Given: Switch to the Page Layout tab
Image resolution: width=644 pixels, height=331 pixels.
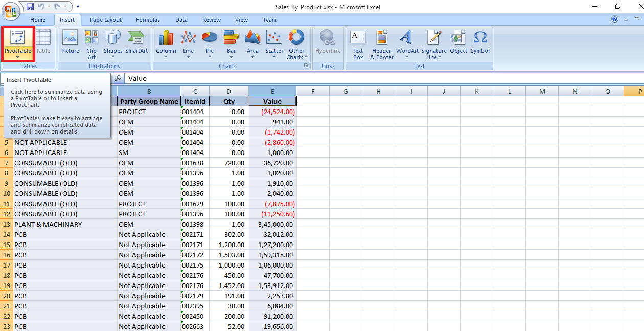Looking at the screenshot, I should [x=106, y=20].
